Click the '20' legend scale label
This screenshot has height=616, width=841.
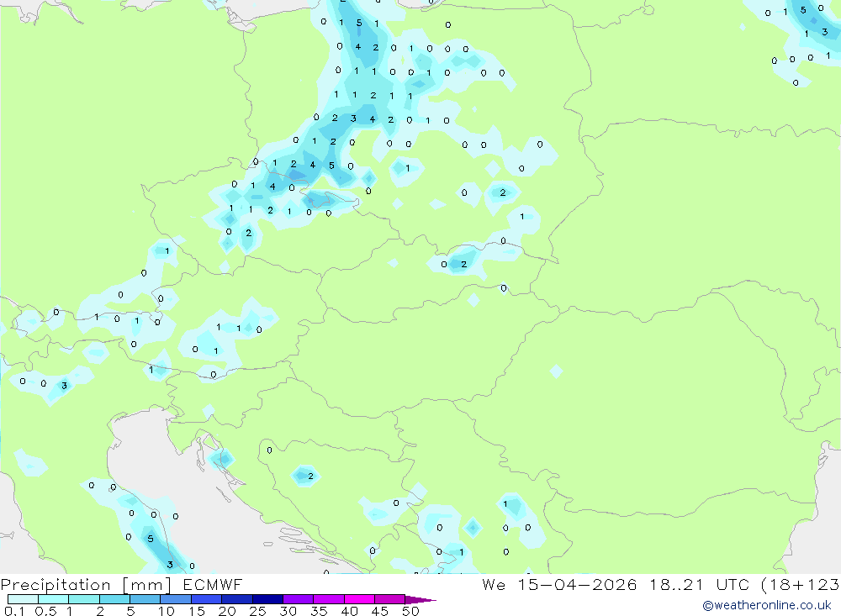pyautogui.click(x=227, y=611)
